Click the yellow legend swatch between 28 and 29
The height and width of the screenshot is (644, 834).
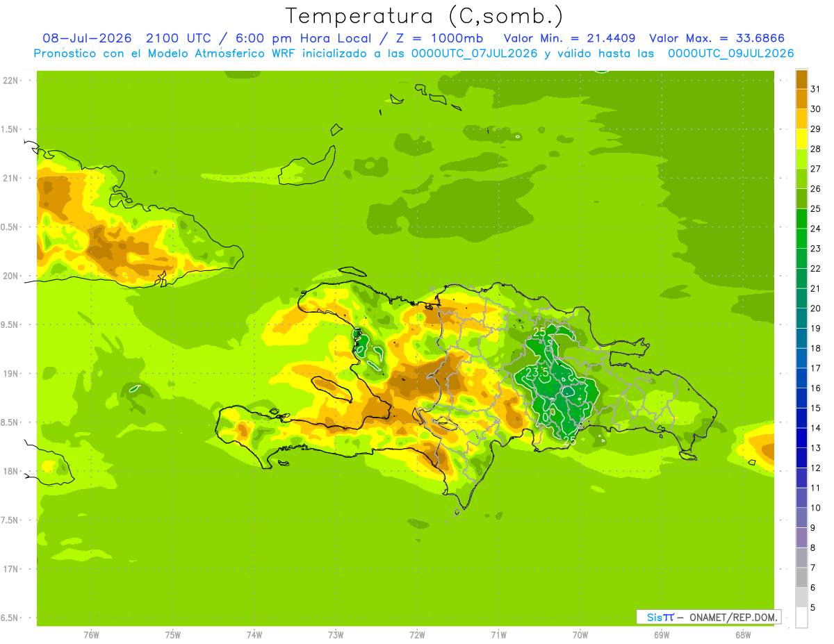tap(802, 139)
